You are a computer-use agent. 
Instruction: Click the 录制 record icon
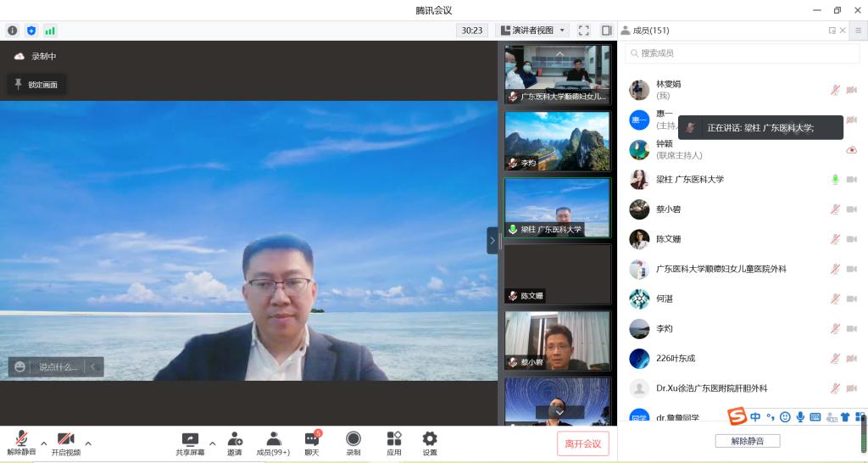click(353, 439)
